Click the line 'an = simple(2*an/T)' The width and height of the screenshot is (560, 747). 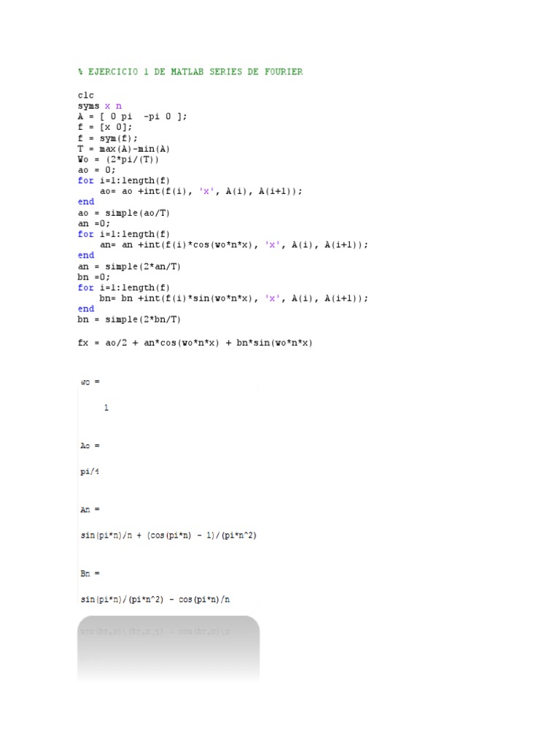(x=129, y=266)
